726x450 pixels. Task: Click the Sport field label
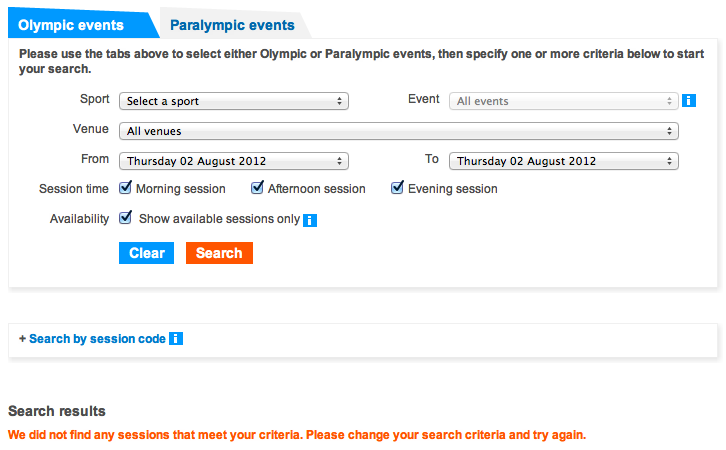point(95,100)
